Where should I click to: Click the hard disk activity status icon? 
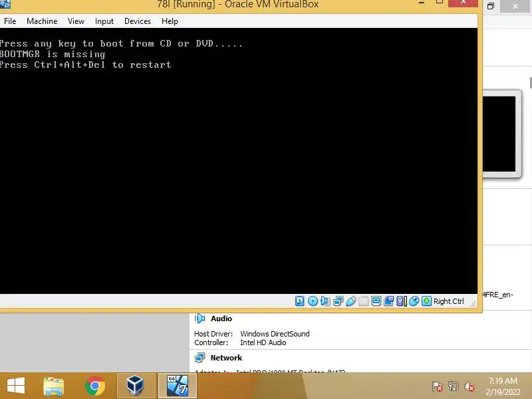(300, 301)
